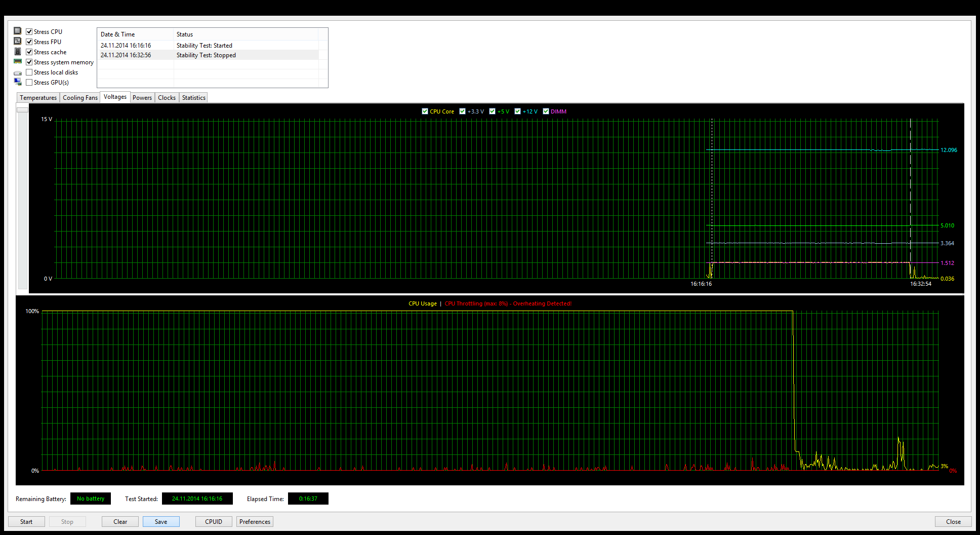The height and width of the screenshot is (535, 980).
Task: Toggle the DIMM graph checkbox
Action: click(x=546, y=111)
